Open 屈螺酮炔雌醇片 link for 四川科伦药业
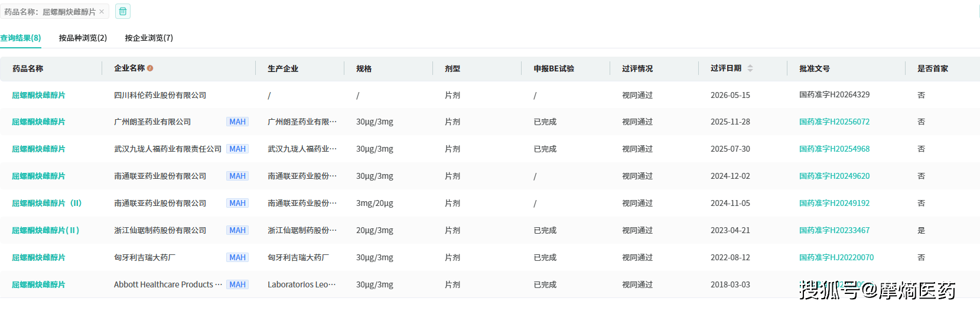Image resolution: width=980 pixels, height=311 pixels. point(38,95)
